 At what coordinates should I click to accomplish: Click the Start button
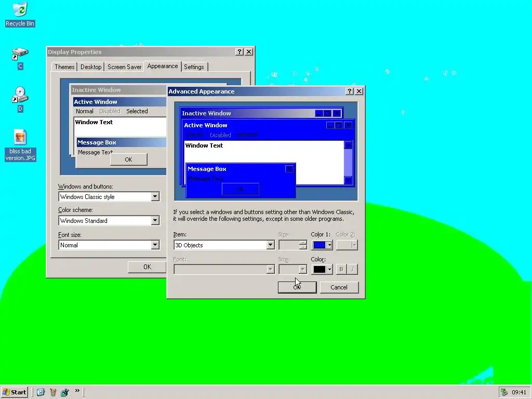(14, 392)
